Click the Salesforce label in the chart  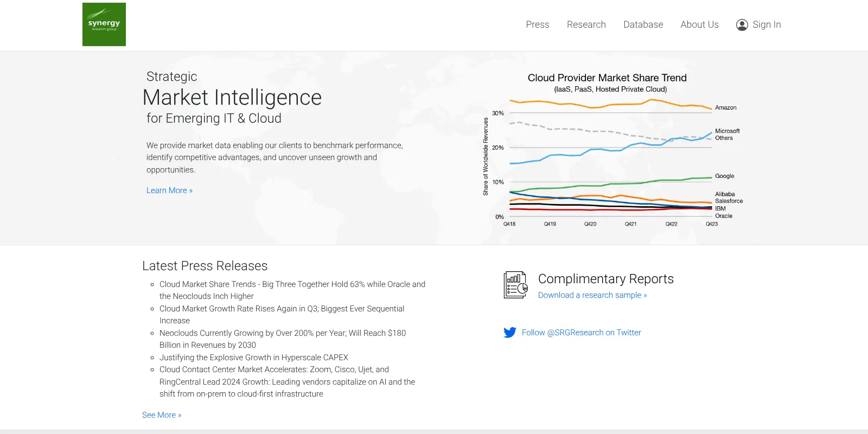pos(729,201)
